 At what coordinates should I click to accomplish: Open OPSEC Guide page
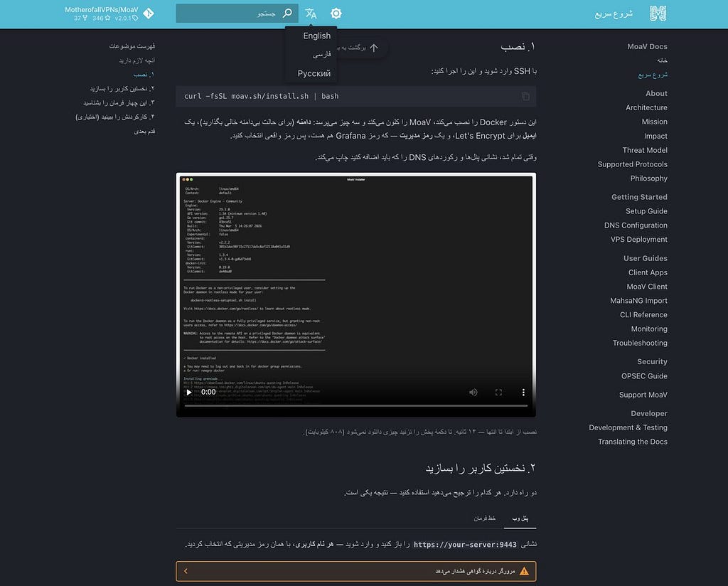coord(644,376)
